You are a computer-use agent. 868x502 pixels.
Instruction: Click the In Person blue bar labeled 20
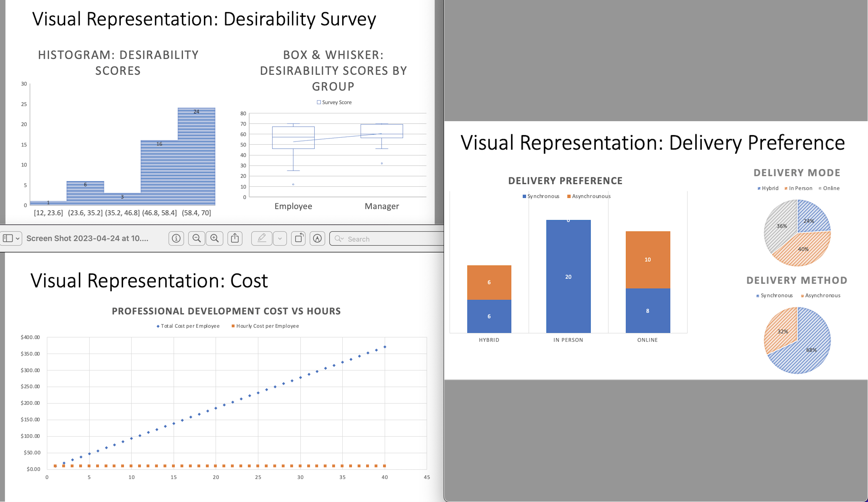click(x=568, y=277)
